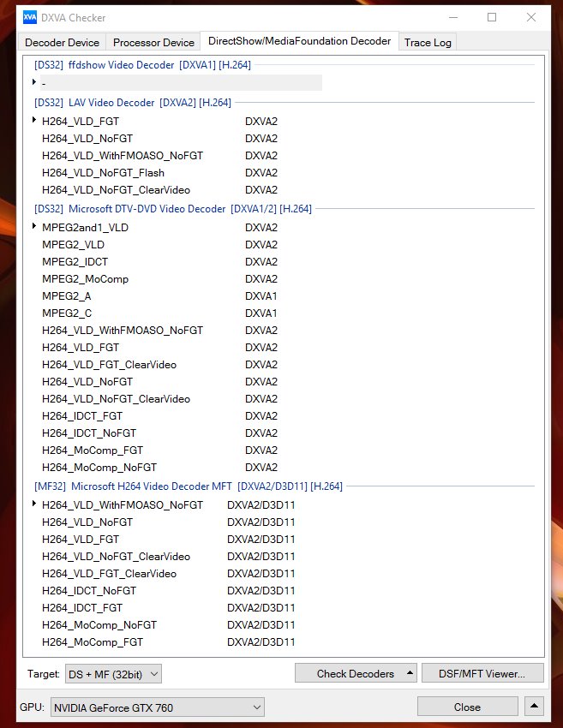
Task: Click the Close button at bottom
Action: pos(467,707)
